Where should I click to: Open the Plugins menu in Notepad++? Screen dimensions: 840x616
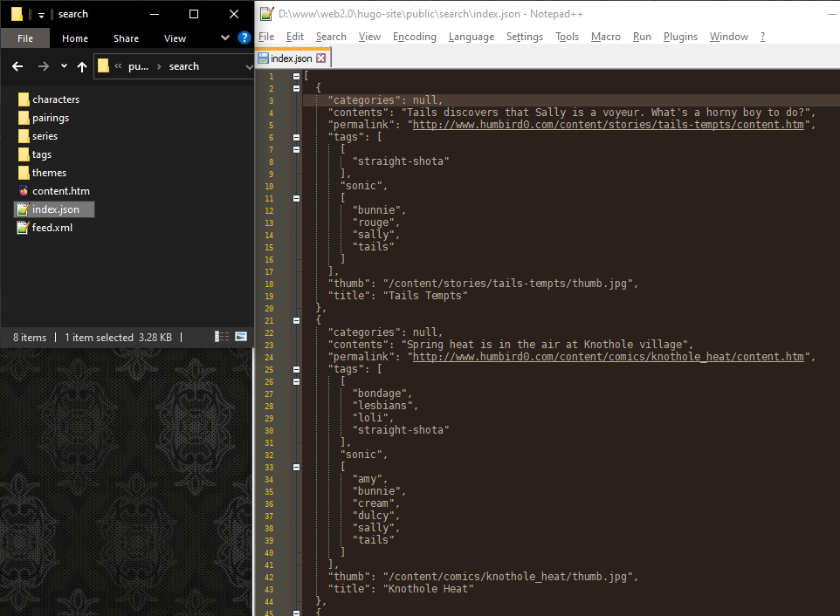680,37
